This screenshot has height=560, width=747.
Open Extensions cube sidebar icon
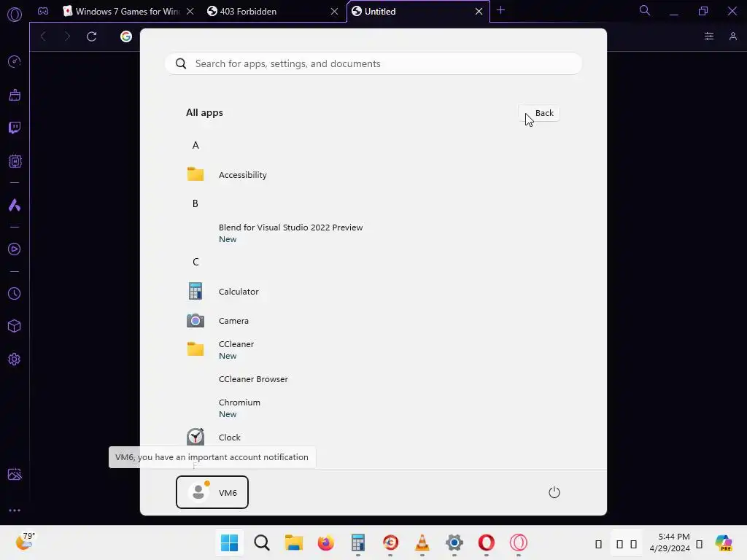(x=15, y=326)
